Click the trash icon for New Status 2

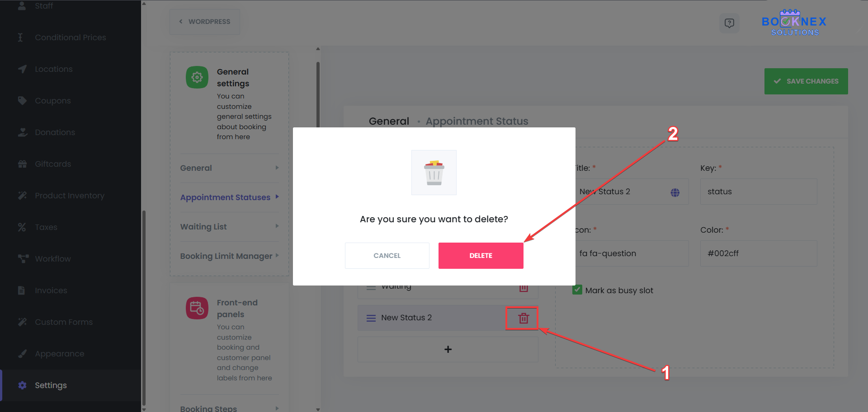[x=523, y=318]
